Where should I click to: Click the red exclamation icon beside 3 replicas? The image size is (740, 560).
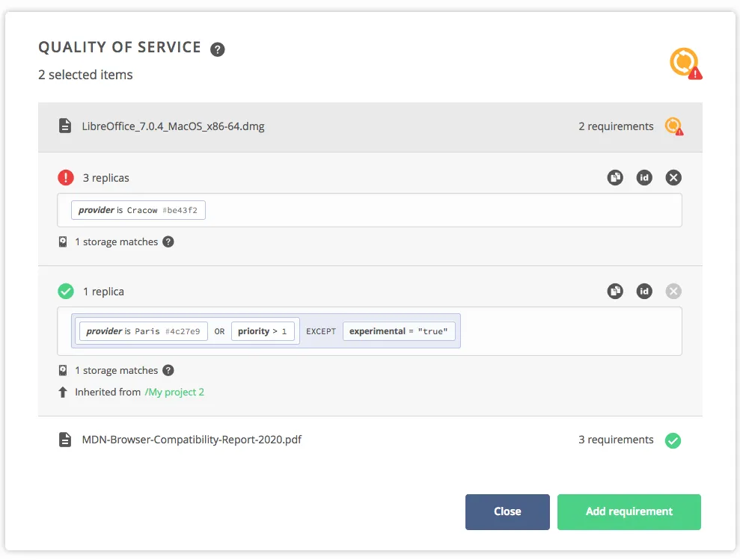pyautogui.click(x=66, y=177)
